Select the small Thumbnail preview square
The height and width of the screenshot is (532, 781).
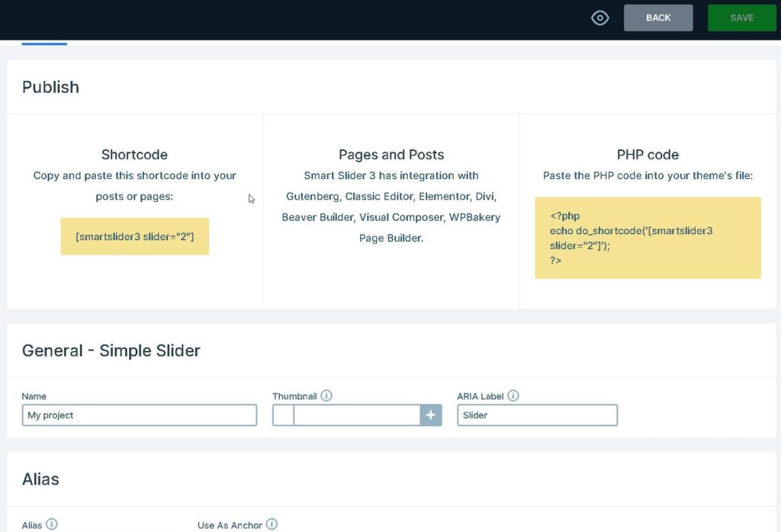(283, 415)
